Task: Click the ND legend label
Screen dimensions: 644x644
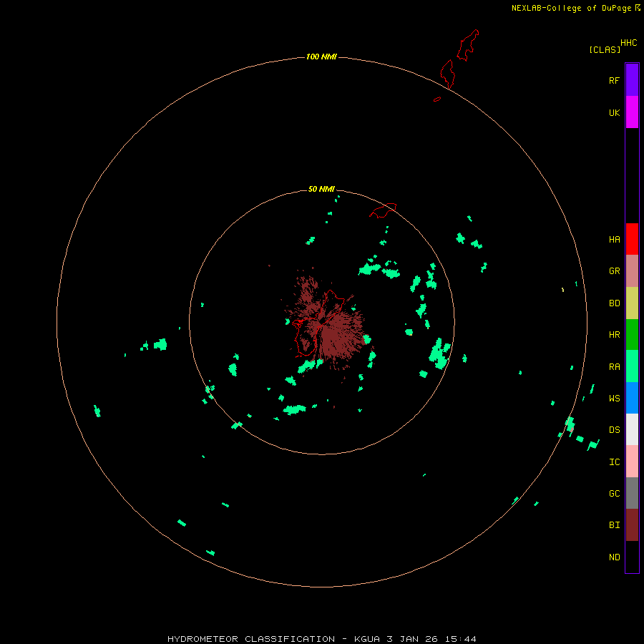Action: pos(614,557)
